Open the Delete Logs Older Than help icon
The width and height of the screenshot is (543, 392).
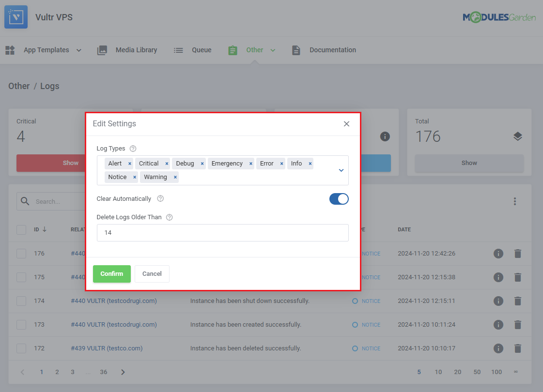[x=170, y=217]
